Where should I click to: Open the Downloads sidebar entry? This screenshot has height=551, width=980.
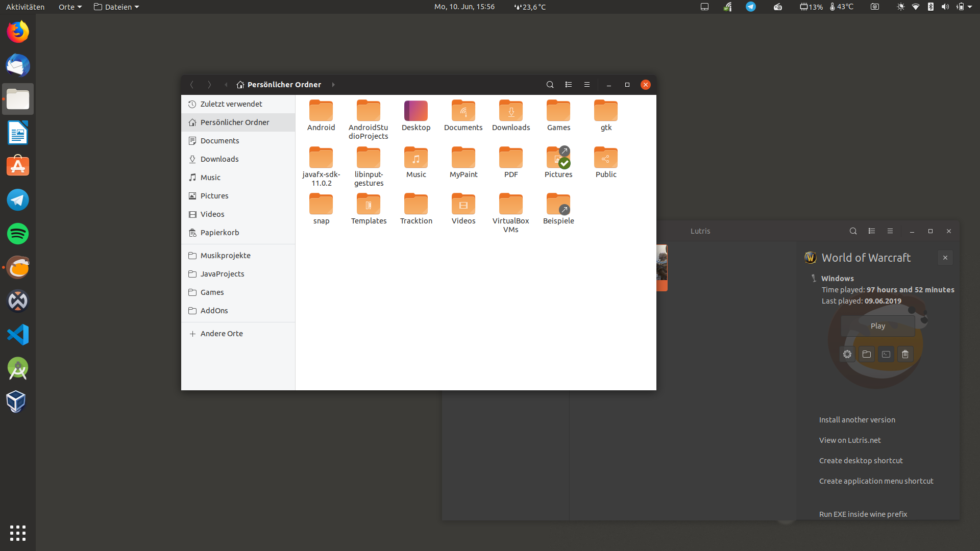(219, 159)
